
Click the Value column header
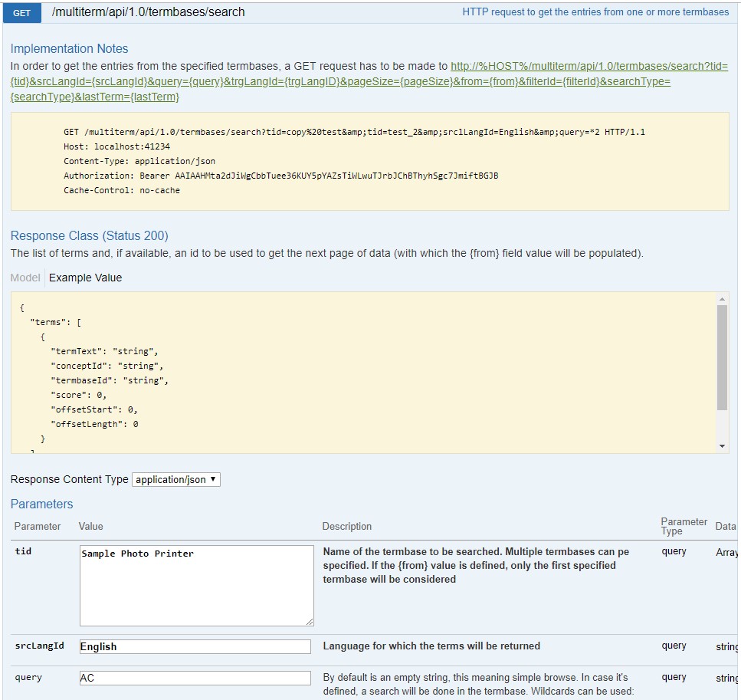click(90, 527)
